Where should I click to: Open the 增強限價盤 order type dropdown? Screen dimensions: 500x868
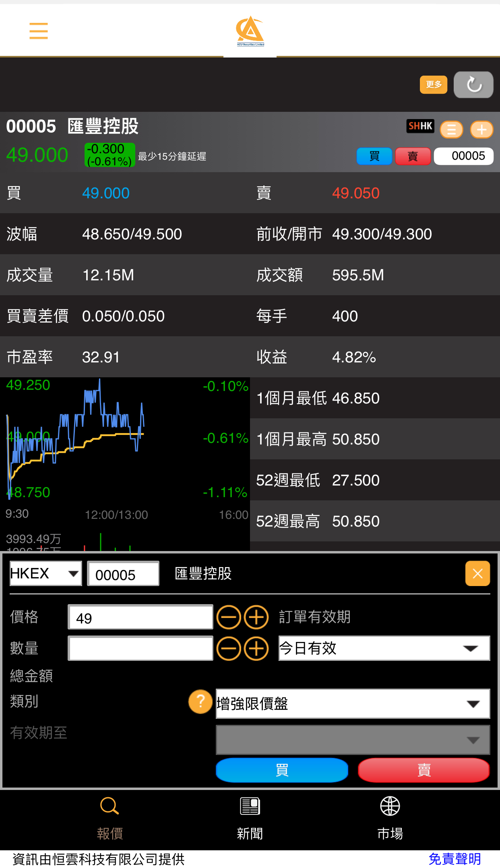coord(353,704)
